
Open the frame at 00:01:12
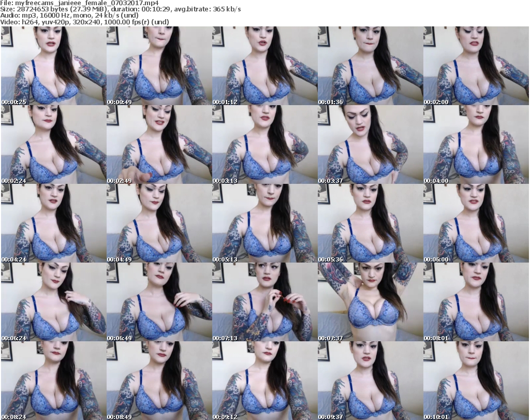click(x=264, y=66)
